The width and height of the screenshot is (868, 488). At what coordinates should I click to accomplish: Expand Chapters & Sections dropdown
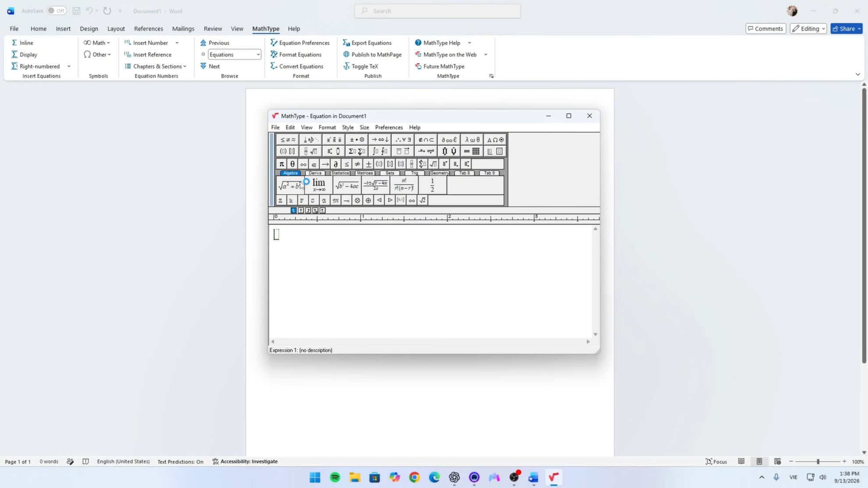coord(156,66)
